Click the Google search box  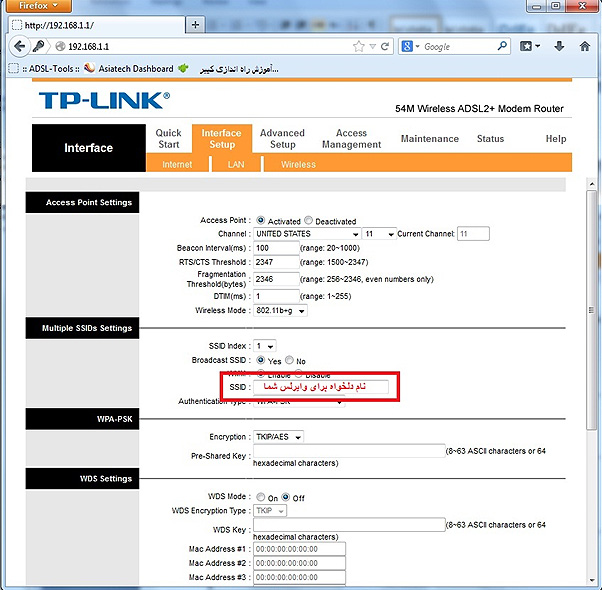(457, 46)
